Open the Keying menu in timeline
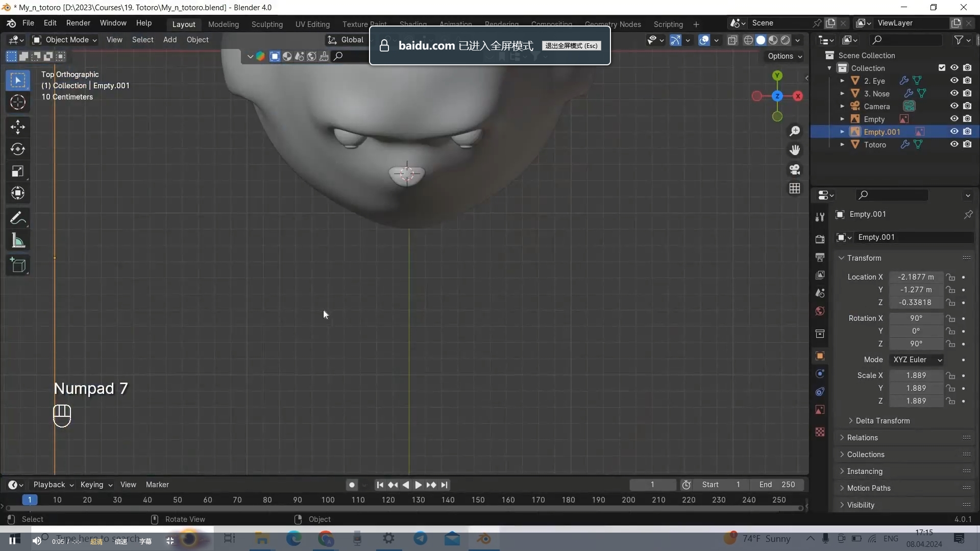The height and width of the screenshot is (551, 980). [x=96, y=485]
